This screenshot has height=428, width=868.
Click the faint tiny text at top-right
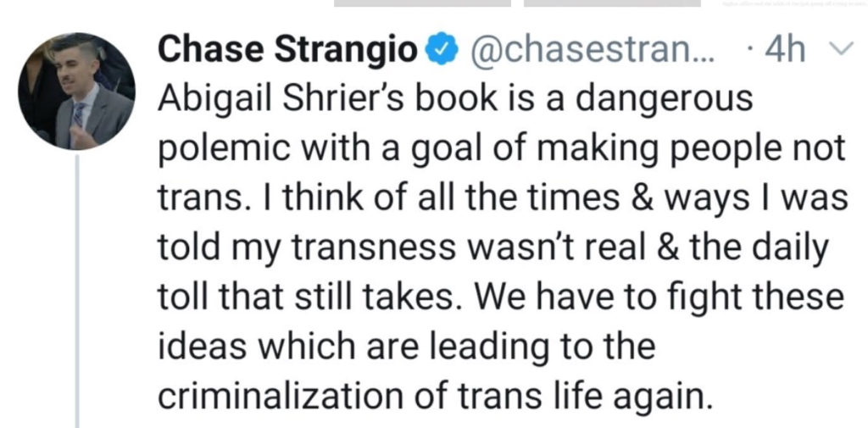[790, 4]
